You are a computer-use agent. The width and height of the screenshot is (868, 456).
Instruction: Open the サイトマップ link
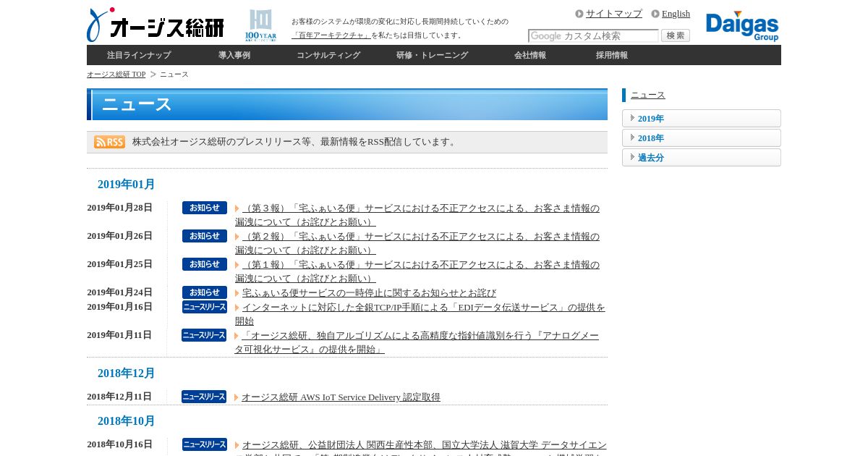point(614,14)
